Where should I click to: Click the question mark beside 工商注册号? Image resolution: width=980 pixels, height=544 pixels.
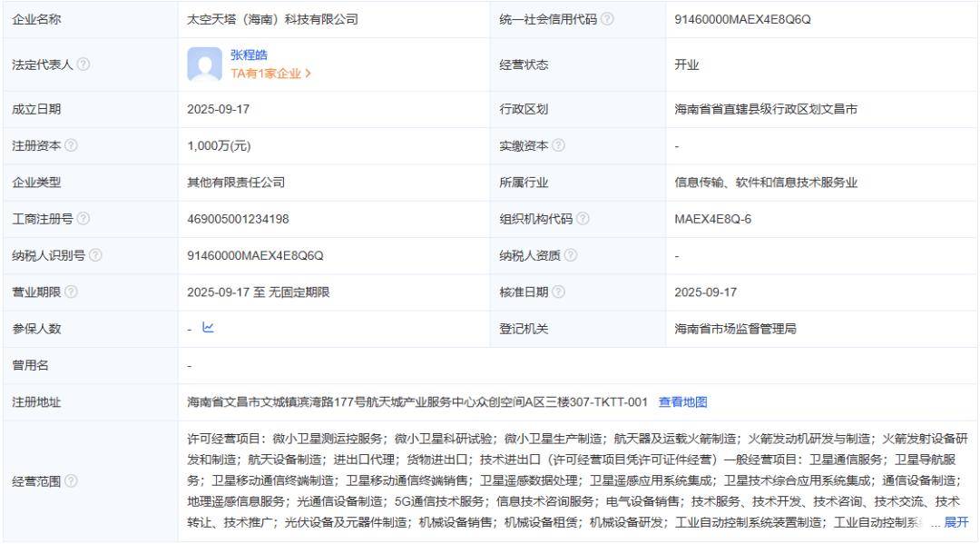click(x=85, y=219)
